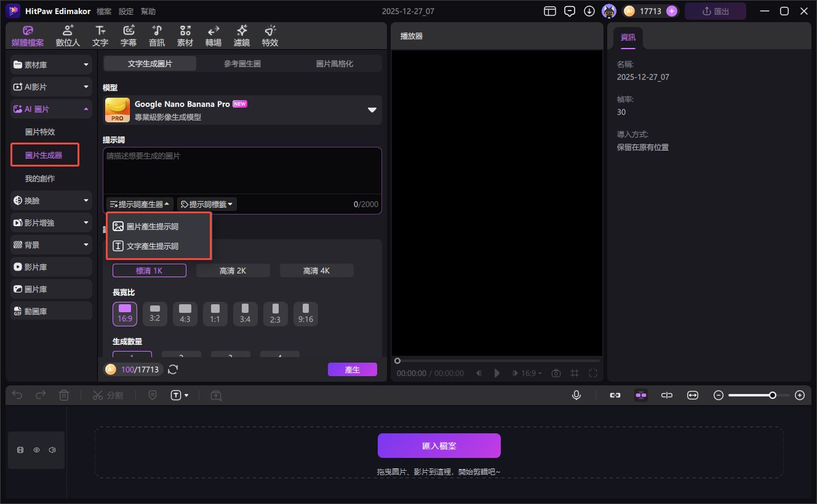Screen dimensions: 817x504
Task: Click the microphone record icon in timeline toolbar
Action: point(576,395)
